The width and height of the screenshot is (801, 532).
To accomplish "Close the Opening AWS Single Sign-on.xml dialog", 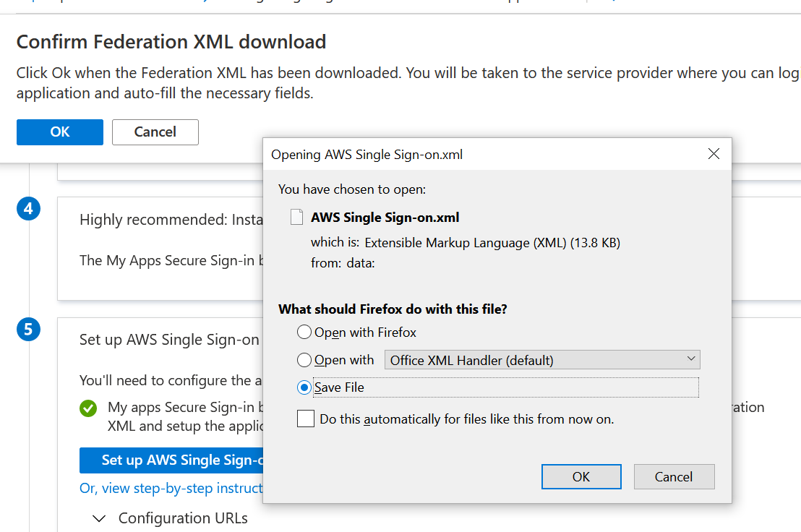I will pos(714,154).
